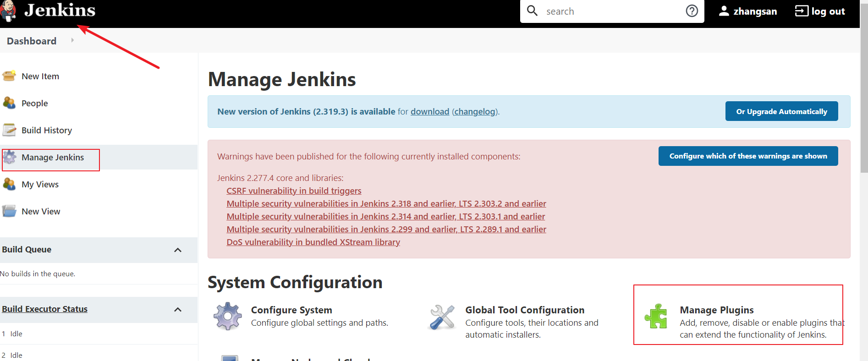Open the Dashboard breadcrumb dropdown arrow
868x361 pixels.
pos(72,40)
